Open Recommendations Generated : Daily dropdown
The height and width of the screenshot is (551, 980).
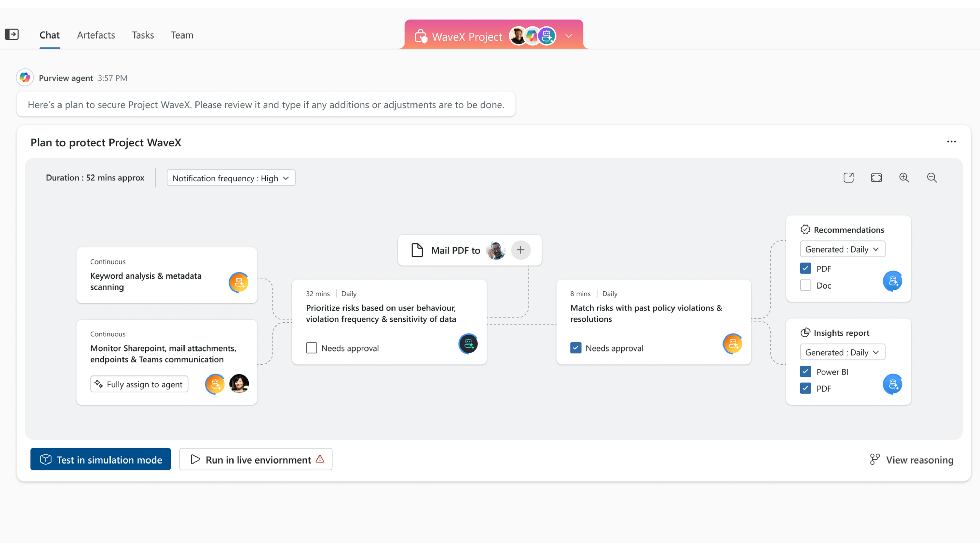pos(843,249)
